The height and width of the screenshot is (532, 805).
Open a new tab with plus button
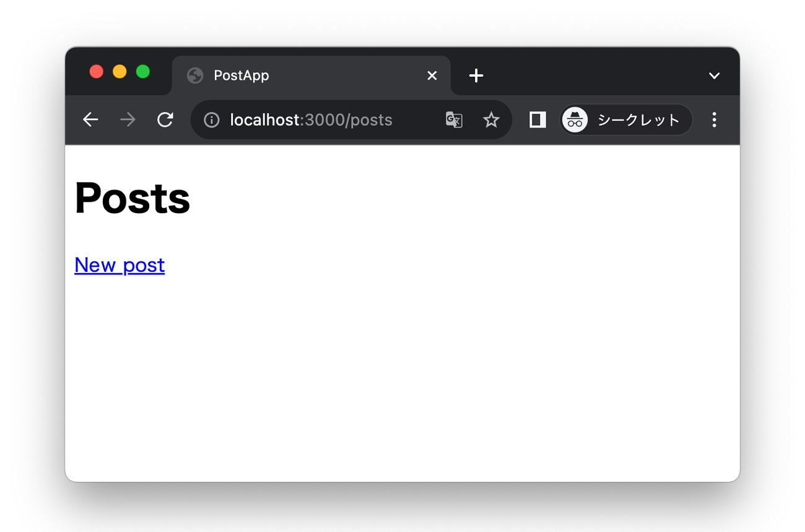point(476,76)
